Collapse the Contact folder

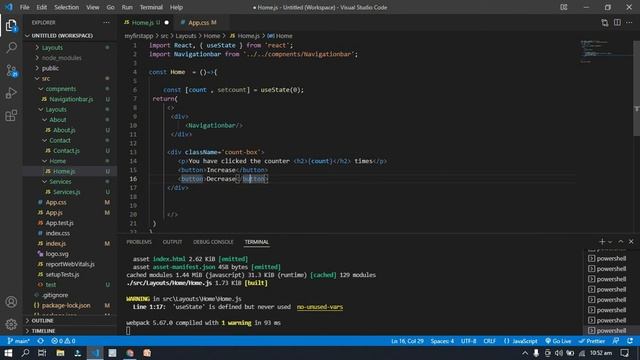(60, 140)
